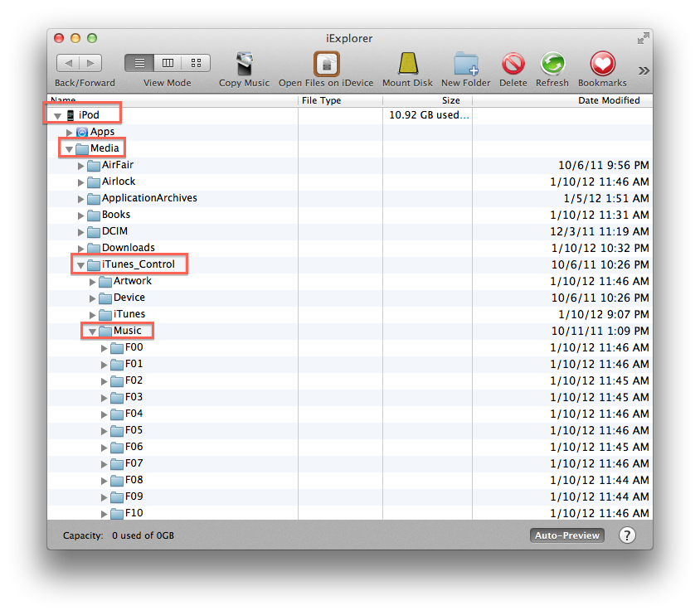700x615 pixels.
Task: Click the '1/5/12 1:51 AM' date
Action: click(x=606, y=198)
